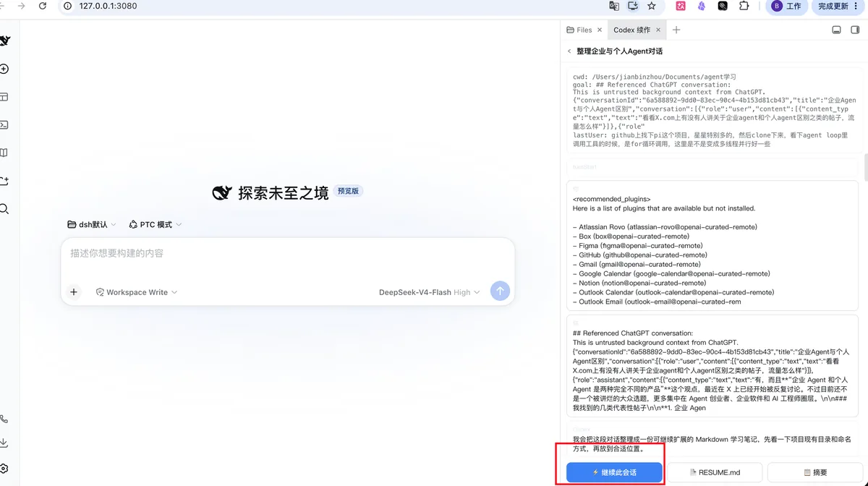Image resolution: width=868 pixels, height=486 pixels.
Task: Open settings with the gear sidebar icon
Action: pyautogui.click(x=4, y=468)
